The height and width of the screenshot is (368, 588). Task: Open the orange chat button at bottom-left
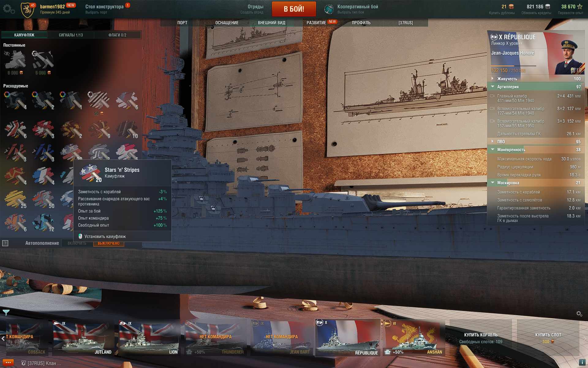pos(8,362)
